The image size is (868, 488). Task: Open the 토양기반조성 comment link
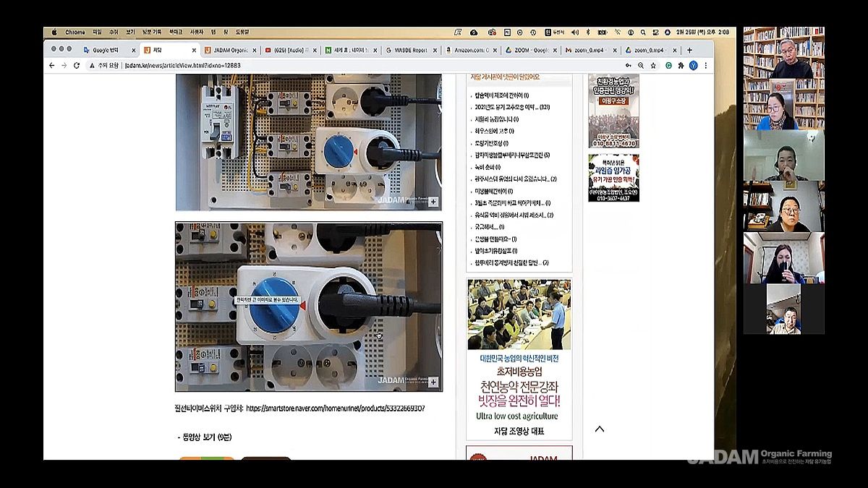[491, 143]
